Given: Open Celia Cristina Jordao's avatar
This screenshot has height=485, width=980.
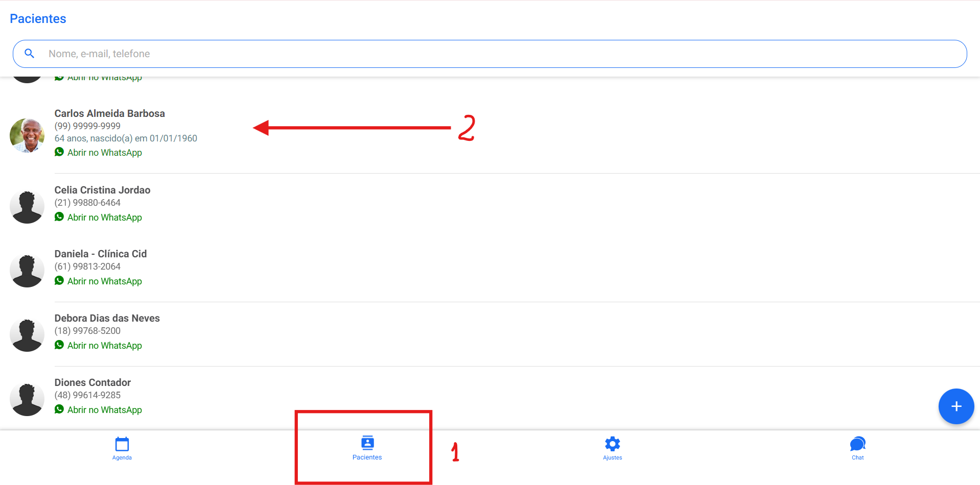Looking at the screenshot, I should (27, 207).
